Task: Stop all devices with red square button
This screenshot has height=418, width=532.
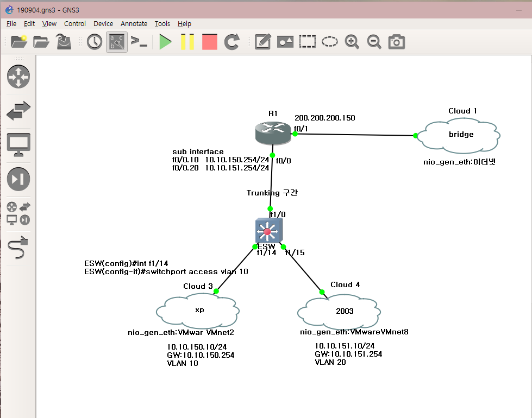Action: [x=210, y=42]
